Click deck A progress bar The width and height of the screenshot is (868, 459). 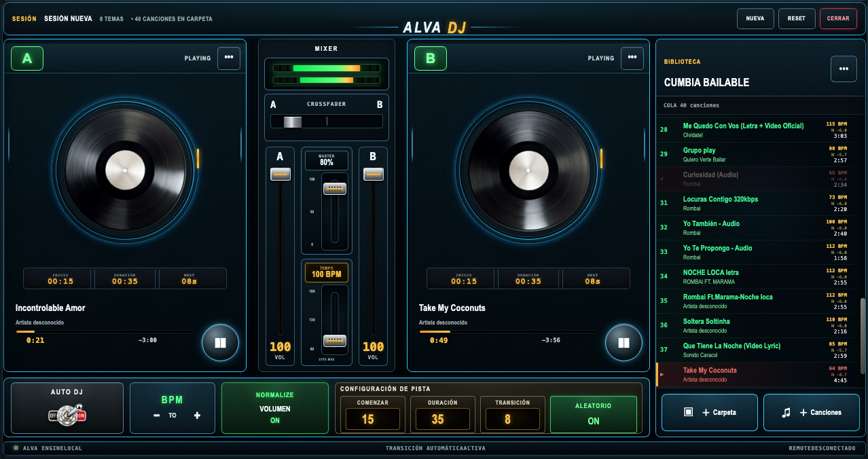click(105, 331)
